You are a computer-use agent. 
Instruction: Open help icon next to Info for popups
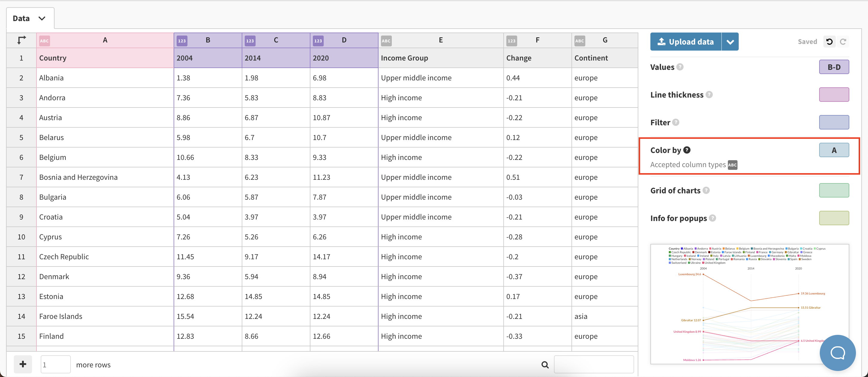tap(712, 218)
